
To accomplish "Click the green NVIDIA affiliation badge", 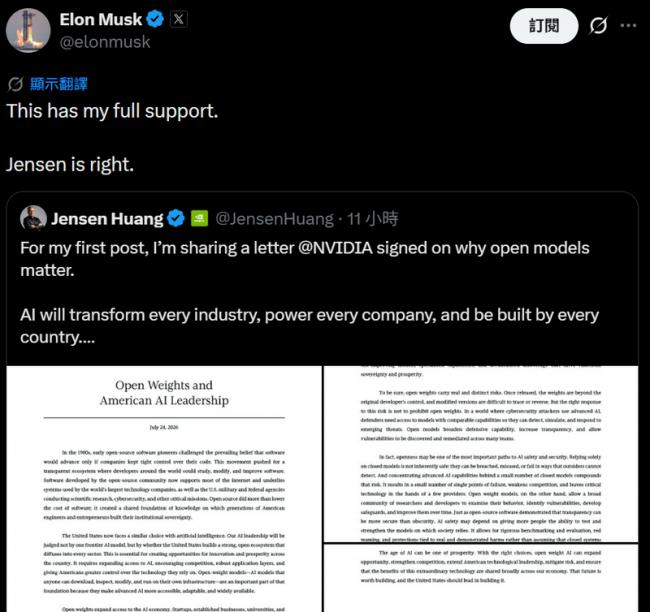I will (x=199, y=219).
